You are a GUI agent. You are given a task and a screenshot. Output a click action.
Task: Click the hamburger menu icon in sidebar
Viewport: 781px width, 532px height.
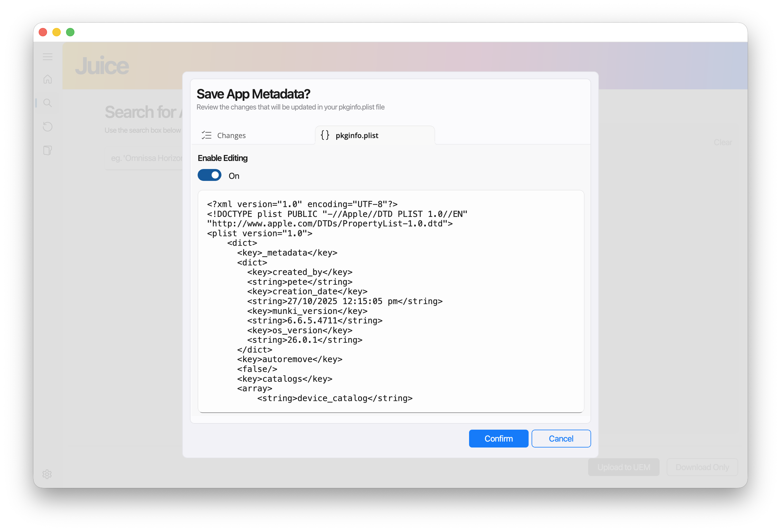tap(48, 57)
